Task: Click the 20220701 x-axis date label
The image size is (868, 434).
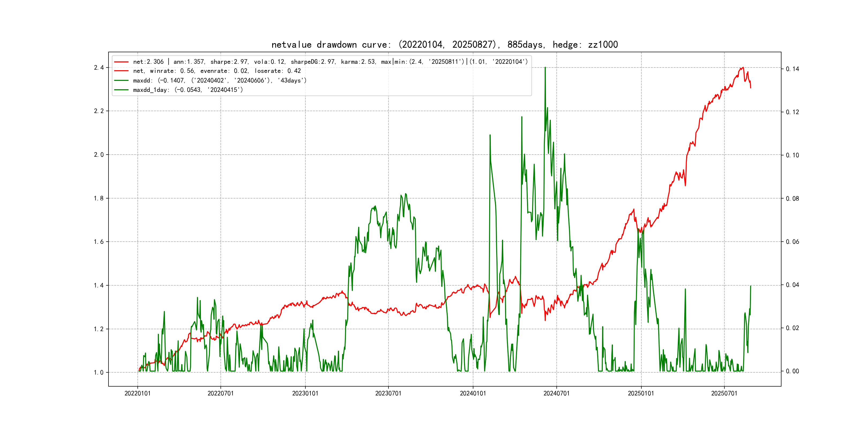Action: [x=221, y=393]
